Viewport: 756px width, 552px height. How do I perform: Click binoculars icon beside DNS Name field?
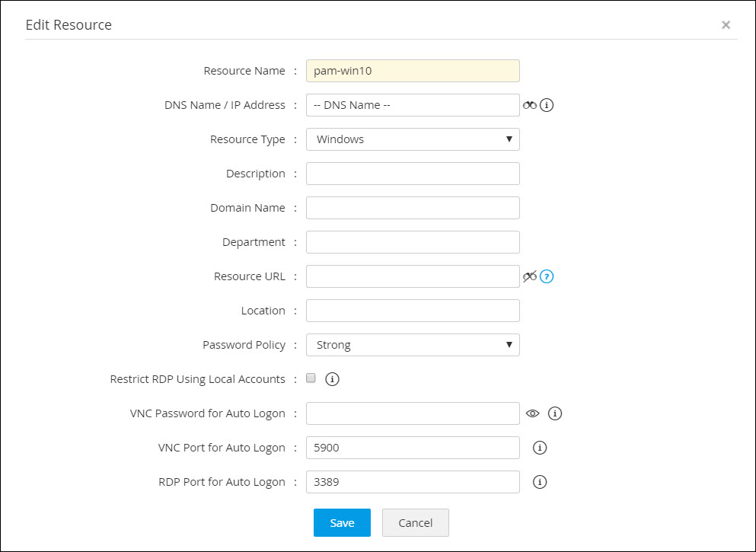pos(530,105)
